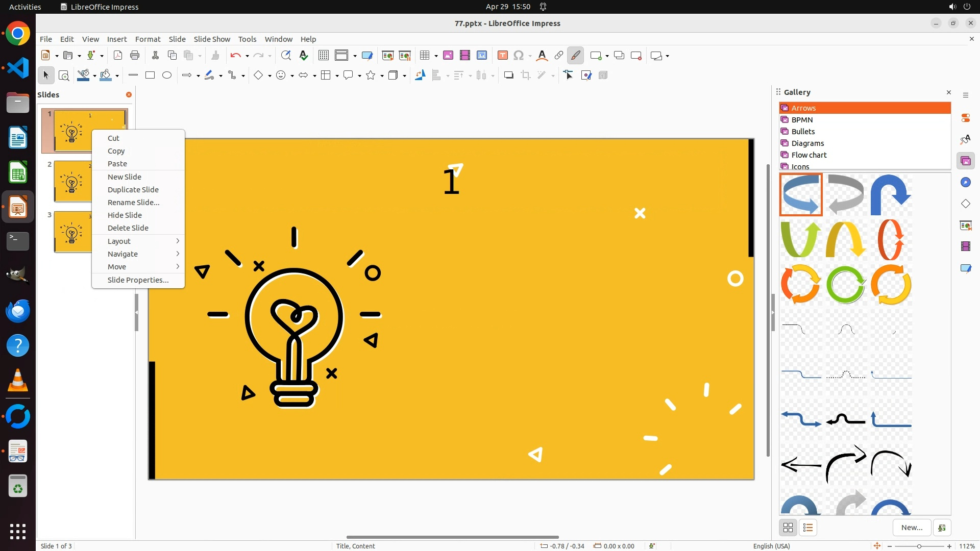The image size is (980, 551).
Task: Click Start from First Slide icon
Action: tap(387, 56)
